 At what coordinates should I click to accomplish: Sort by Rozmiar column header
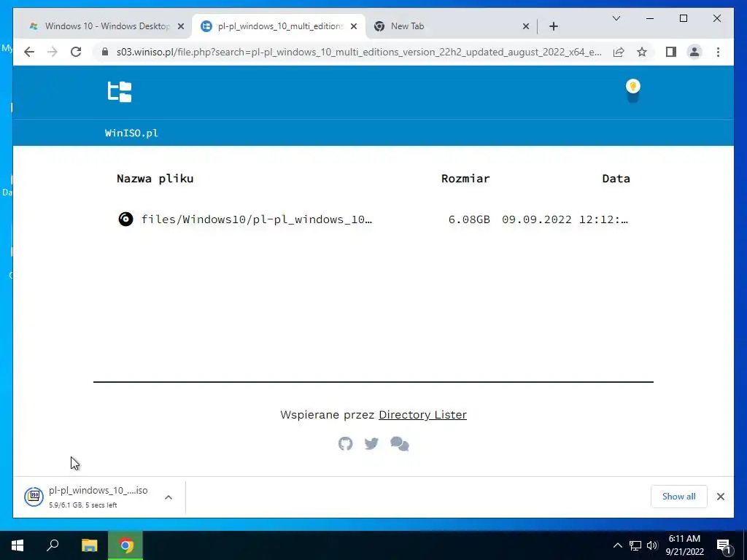pyautogui.click(x=465, y=179)
